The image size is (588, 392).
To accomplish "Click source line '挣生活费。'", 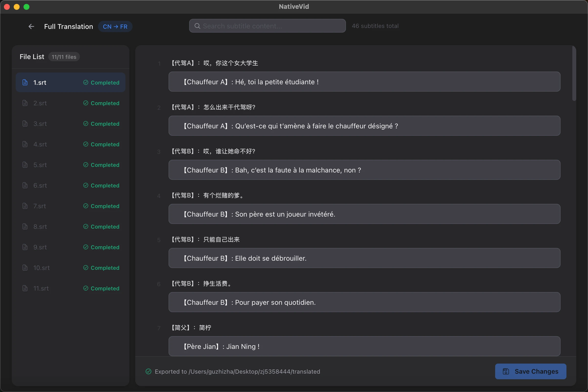I will pyautogui.click(x=201, y=283).
